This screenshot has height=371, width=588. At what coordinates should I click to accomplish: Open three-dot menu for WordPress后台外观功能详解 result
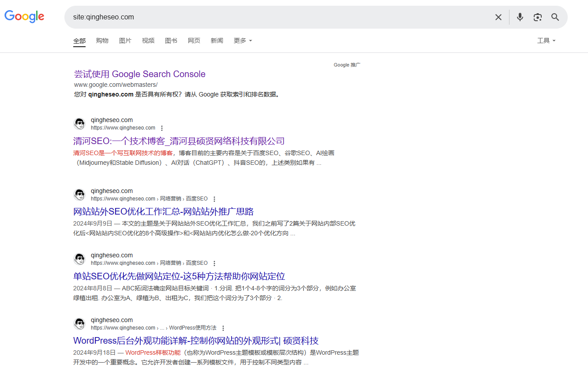click(x=223, y=328)
